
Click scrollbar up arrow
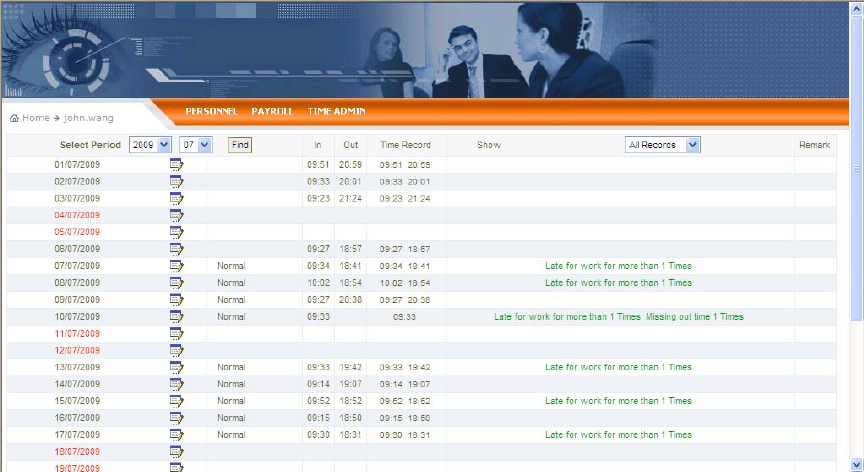tap(857, 8)
